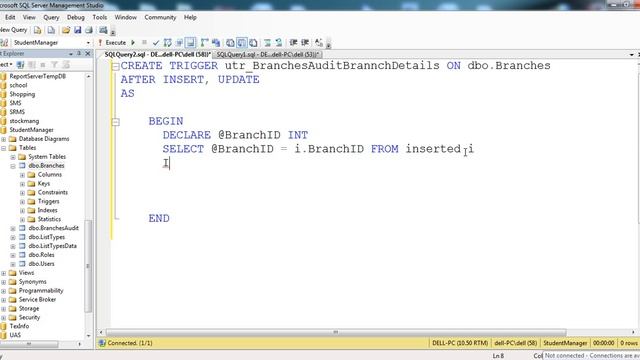Viewport: 640px width, 360px height.
Task: Click the Execute button
Action: pyautogui.click(x=113, y=42)
